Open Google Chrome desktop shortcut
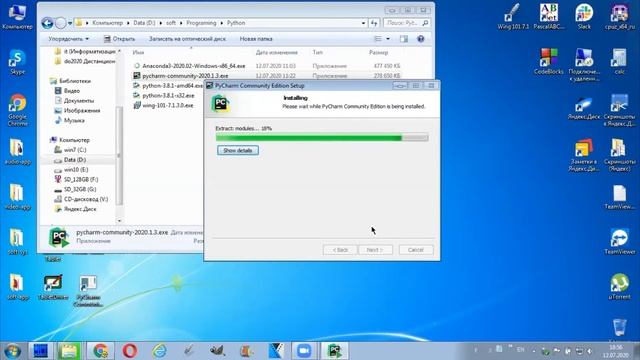 [x=18, y=110]
